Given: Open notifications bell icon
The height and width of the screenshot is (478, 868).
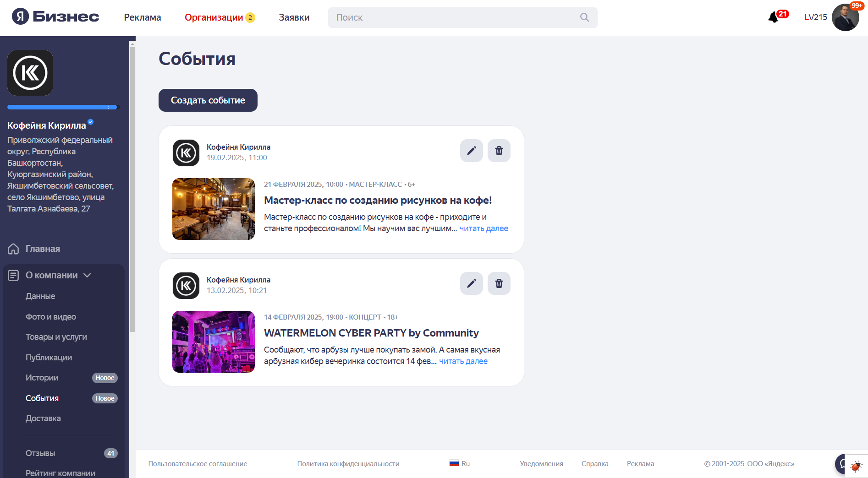Looking at the screenshot, I should (x=774, y=17).
